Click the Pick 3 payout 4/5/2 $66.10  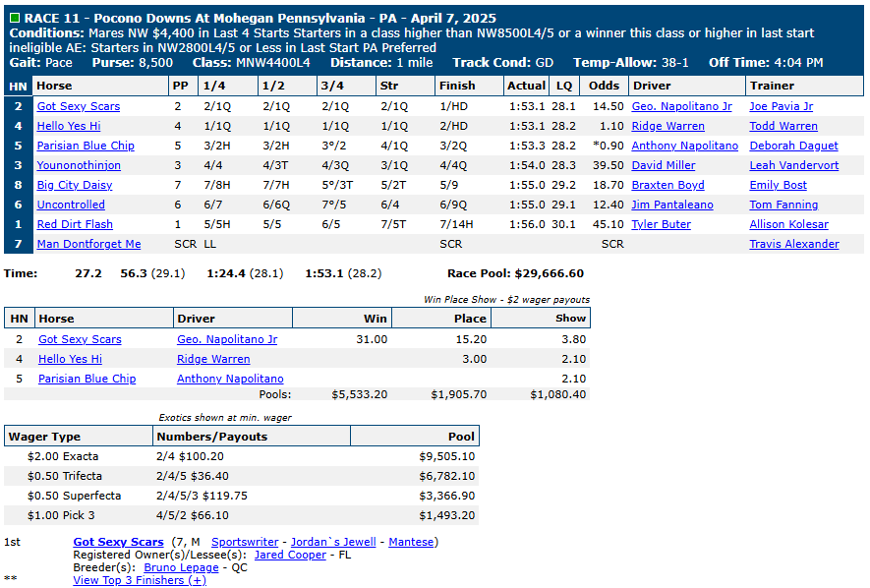pyautogui.click(x=193, y=515)
